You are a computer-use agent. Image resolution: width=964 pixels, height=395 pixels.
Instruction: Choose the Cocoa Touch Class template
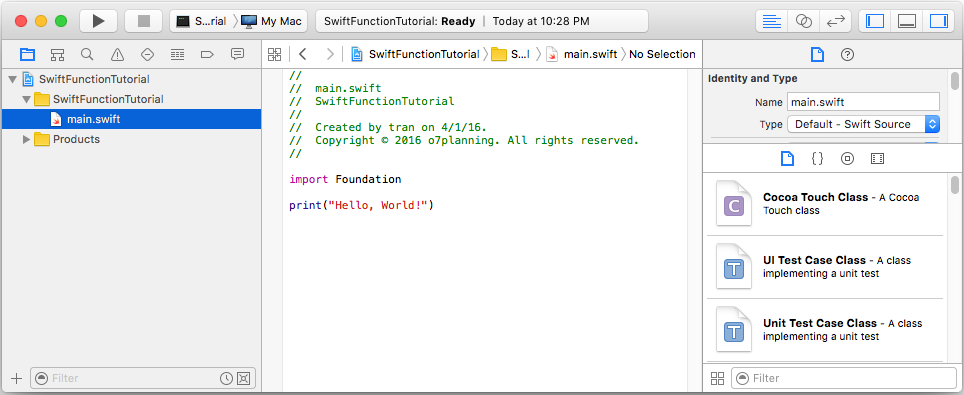click(825, 204)
